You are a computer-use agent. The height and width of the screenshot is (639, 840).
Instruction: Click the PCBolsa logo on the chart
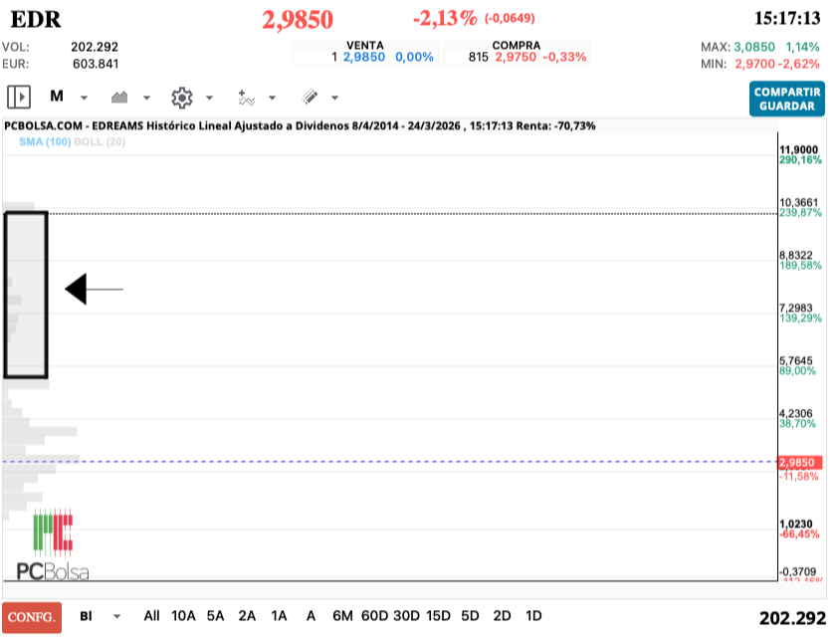click(54, 545)
